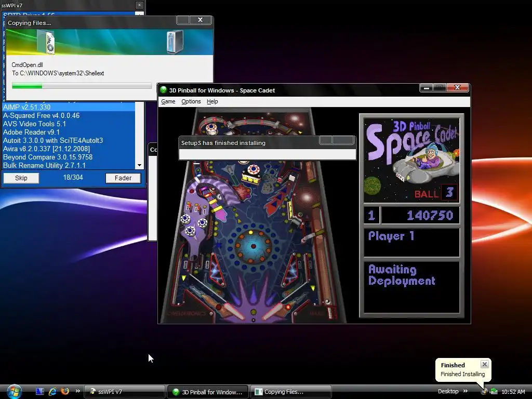The height and width of the screenshot is (399, 532).
Task: Click the Pinball score 140750
Action: click(430, 216)
